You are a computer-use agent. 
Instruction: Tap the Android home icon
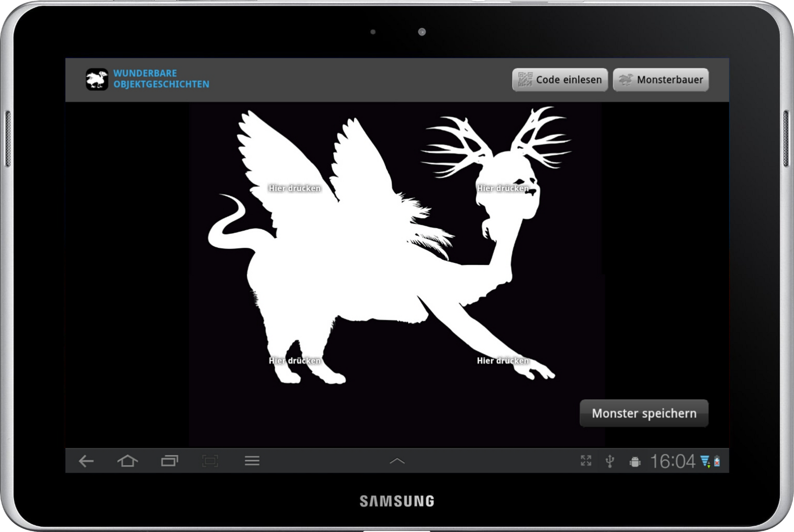[128, 461]
